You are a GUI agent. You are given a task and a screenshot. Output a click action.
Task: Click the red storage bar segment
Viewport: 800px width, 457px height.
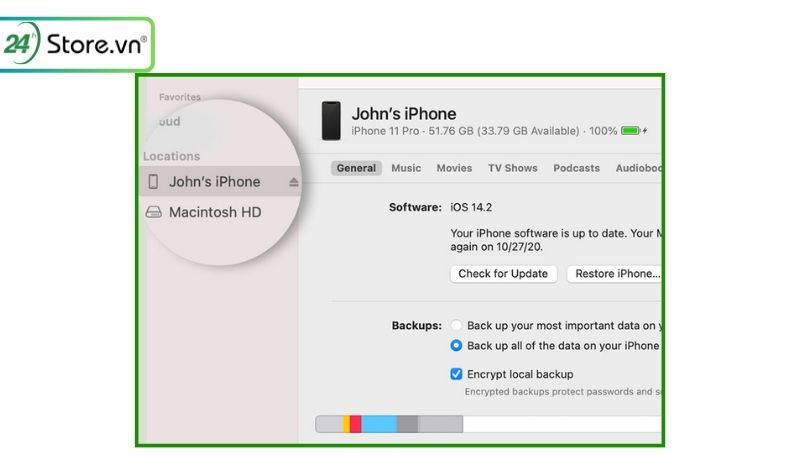pos(356,424)
